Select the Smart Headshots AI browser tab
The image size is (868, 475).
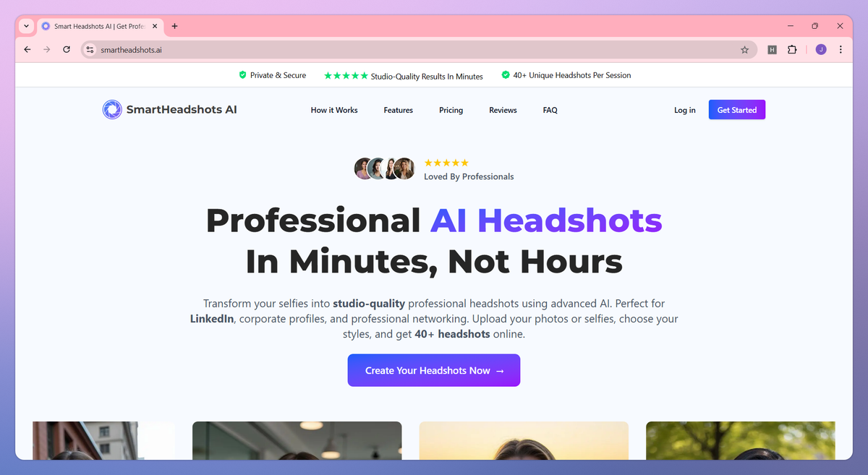click(99, 26)
